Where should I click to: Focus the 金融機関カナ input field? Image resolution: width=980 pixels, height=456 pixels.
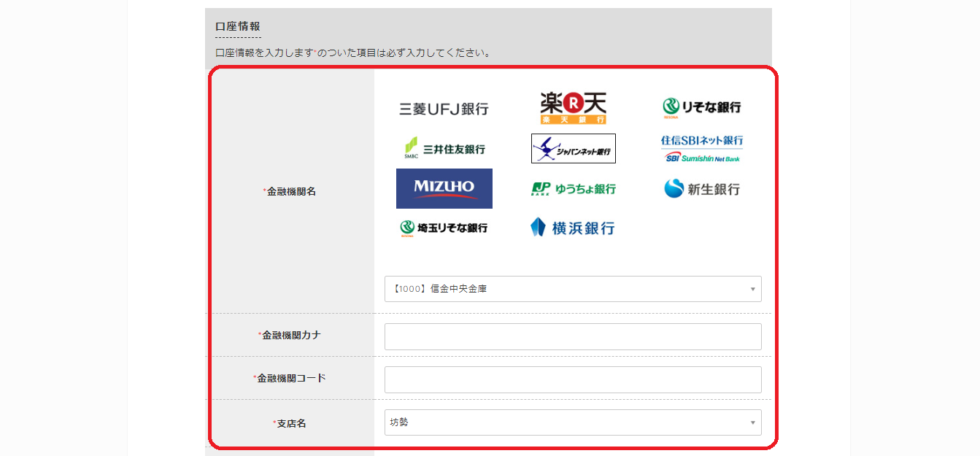573,337
